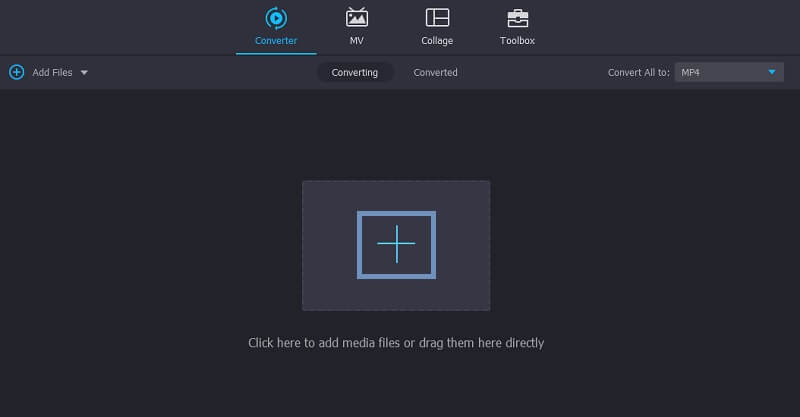Viewport: 800px width, 417px height.
Task: Select the Collage text label
Action: coord(437,41)
